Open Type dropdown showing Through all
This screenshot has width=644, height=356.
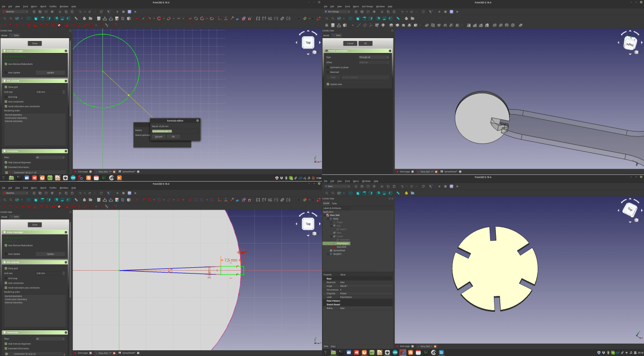(374, 57)
